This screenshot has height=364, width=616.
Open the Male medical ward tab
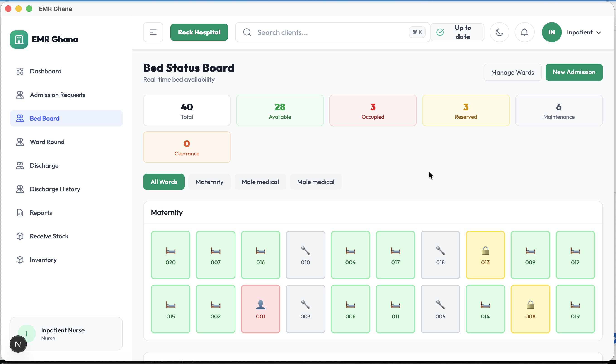point(260,182)
